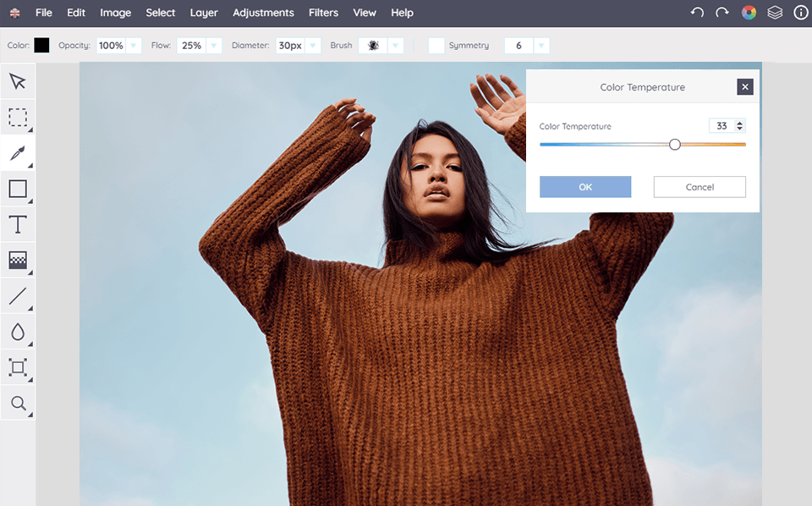812x506 pixels.
Task: Click the Undo arrow icon
Action: coord(697,13)
